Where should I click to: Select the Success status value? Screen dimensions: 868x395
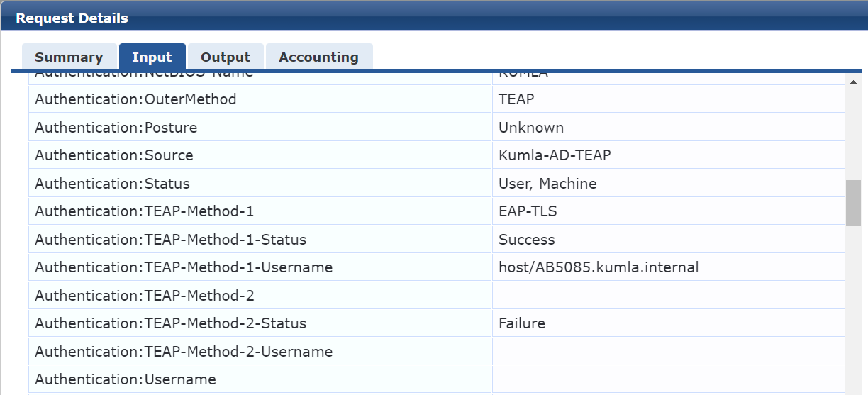[527, 240]
